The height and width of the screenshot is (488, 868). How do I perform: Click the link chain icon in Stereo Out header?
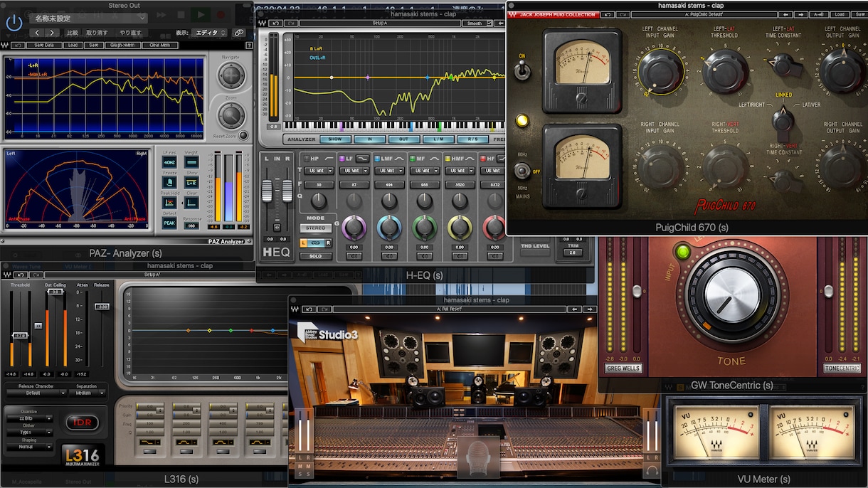pos(238,33)
